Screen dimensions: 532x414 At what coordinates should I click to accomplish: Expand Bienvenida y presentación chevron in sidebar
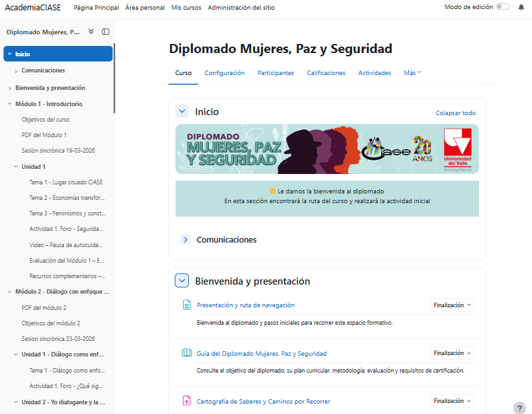pos(10,88)
